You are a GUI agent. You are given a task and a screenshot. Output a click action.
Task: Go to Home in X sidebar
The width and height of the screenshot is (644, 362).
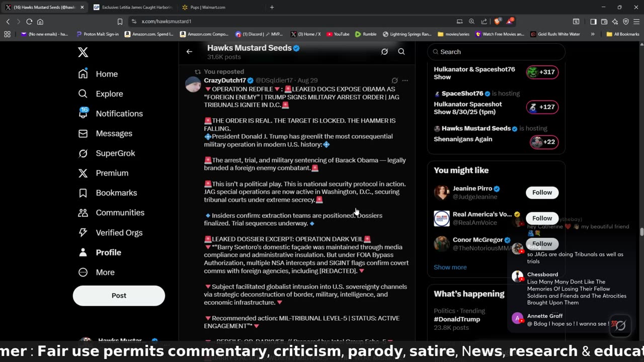point(98,74)
